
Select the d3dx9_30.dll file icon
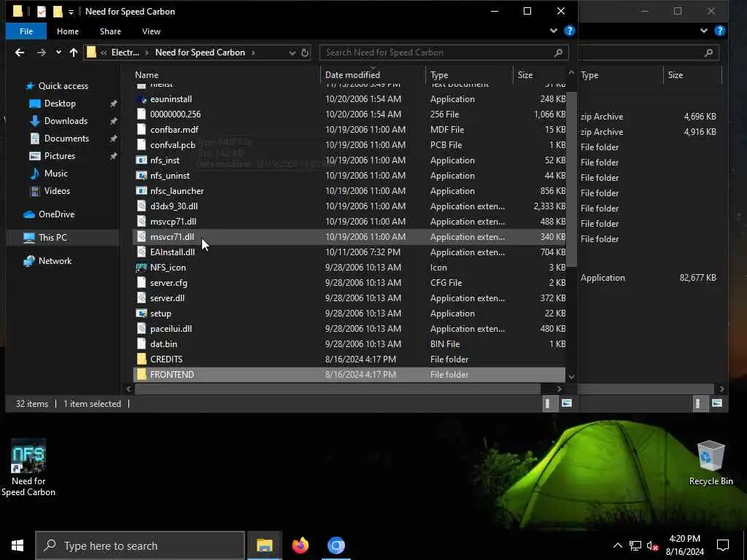142,206
